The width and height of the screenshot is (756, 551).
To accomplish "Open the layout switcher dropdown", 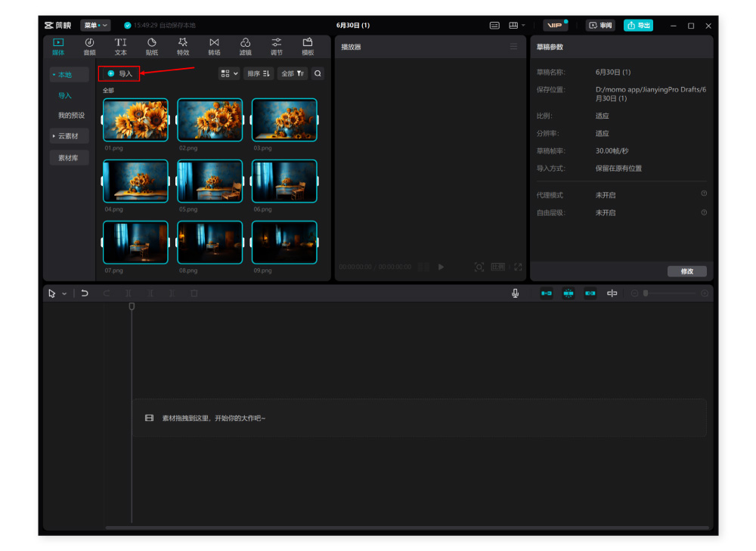I will pos(516,26).
